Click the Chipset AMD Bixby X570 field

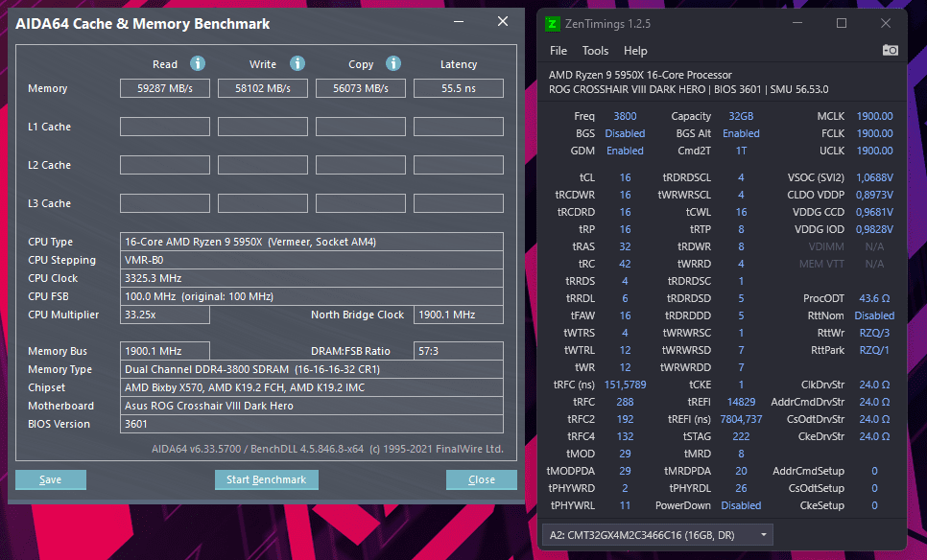312,387
